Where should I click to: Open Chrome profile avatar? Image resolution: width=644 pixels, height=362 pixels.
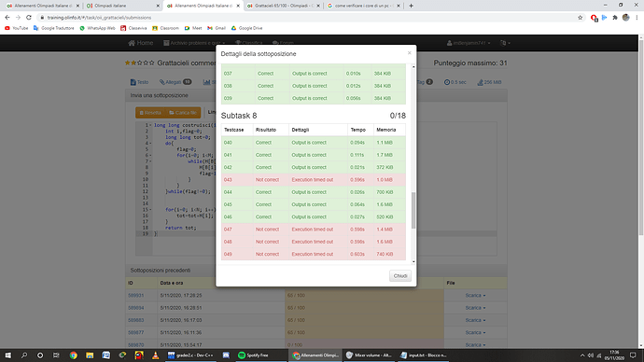(x=626, y=17)
